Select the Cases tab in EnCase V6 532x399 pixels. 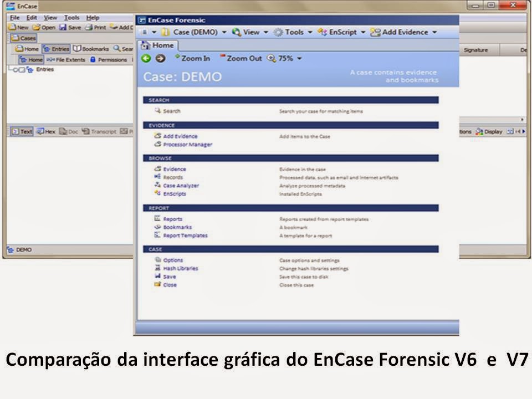point(24,38)
